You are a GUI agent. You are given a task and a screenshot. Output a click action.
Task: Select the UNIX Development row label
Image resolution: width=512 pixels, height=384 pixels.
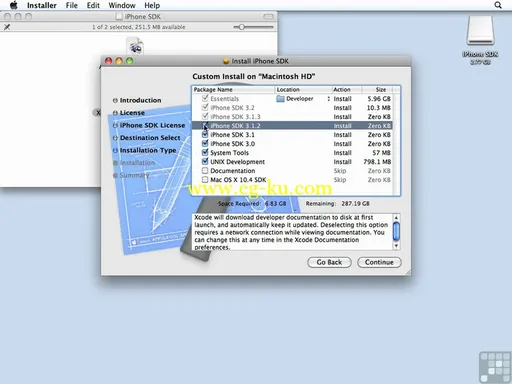click(x=237, y=162)
